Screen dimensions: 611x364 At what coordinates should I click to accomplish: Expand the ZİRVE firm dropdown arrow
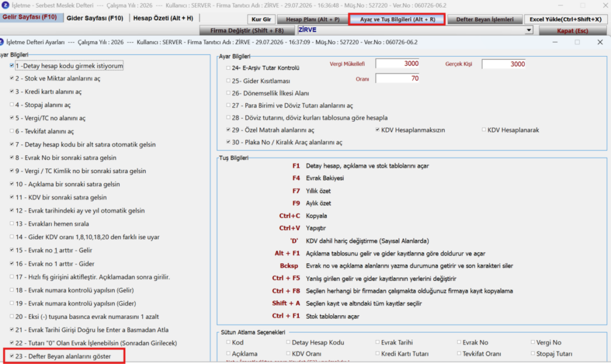(529, 30)
